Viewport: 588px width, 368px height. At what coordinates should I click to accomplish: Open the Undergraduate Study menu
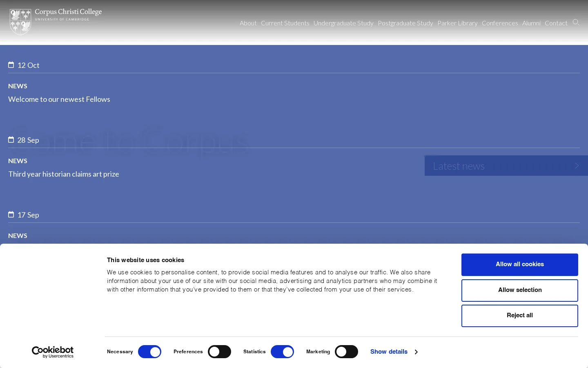pyautogui.click(x=343, y=23)
